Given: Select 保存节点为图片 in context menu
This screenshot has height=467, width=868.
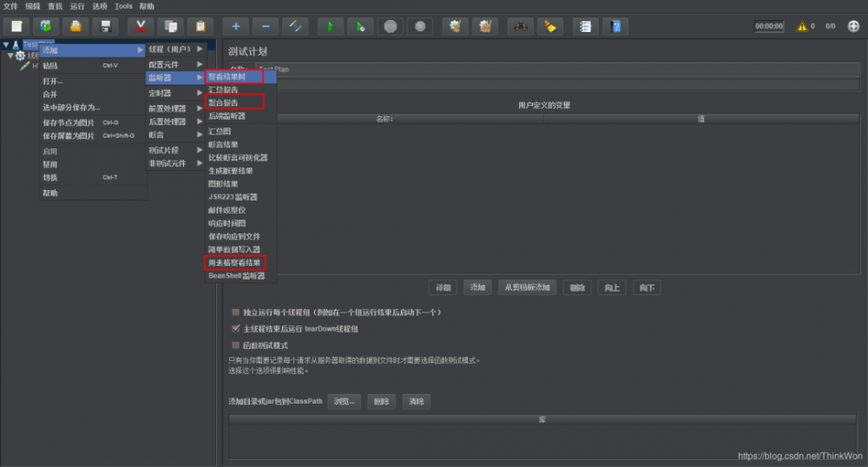Looking at the screenshot, I should [93, 122].
